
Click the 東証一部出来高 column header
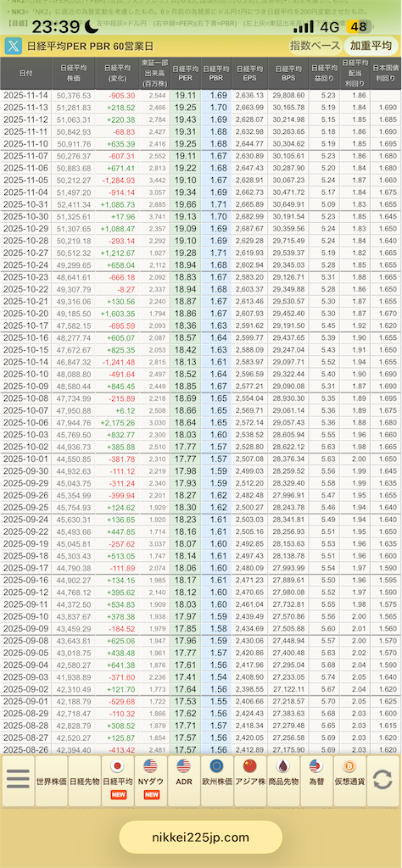tap(154, 73)
